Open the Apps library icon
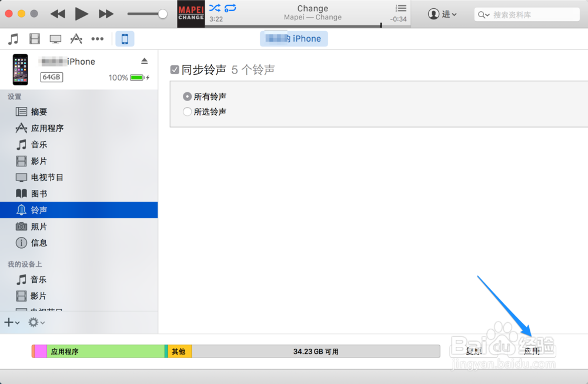This screenshot has width=588, height=384. 76,39
